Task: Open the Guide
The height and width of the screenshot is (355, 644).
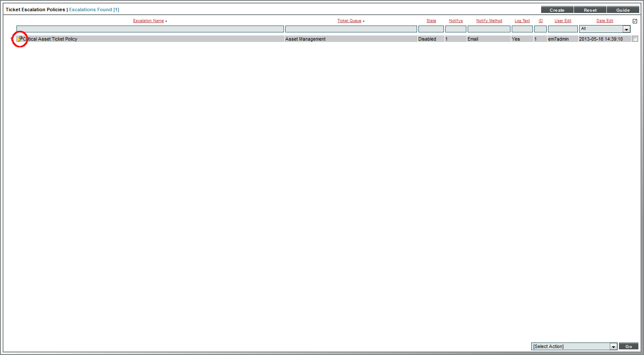Action: [x=623, y=10]
